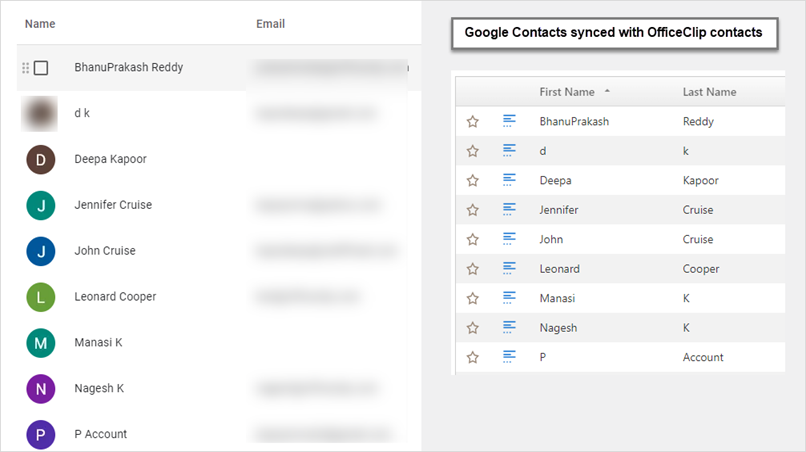Click first name BhanuPrakash in OfficeClip table
The image size is (806, 452).
pos(574,122)
